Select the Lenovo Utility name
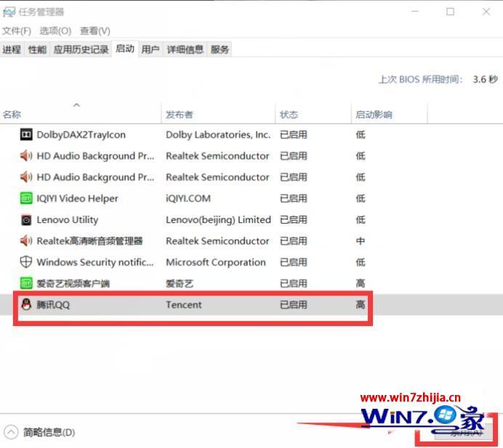This screenshot has width=503, height=448. tap(68, 220)
